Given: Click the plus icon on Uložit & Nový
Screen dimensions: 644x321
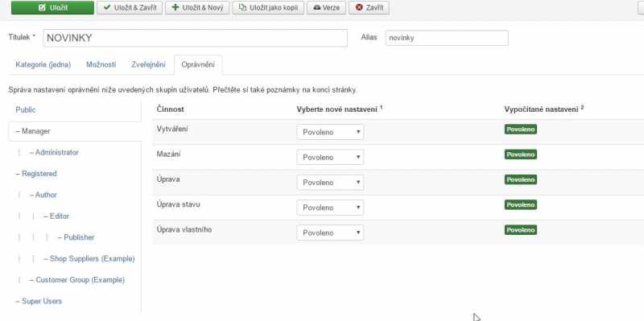Looking at the screenshot, I should tap(175, 7).
